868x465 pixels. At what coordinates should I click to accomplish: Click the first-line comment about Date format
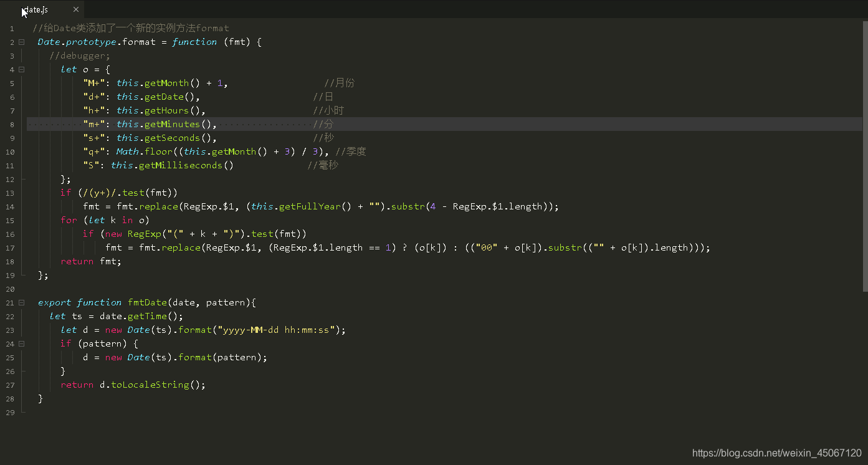point(131,29)
